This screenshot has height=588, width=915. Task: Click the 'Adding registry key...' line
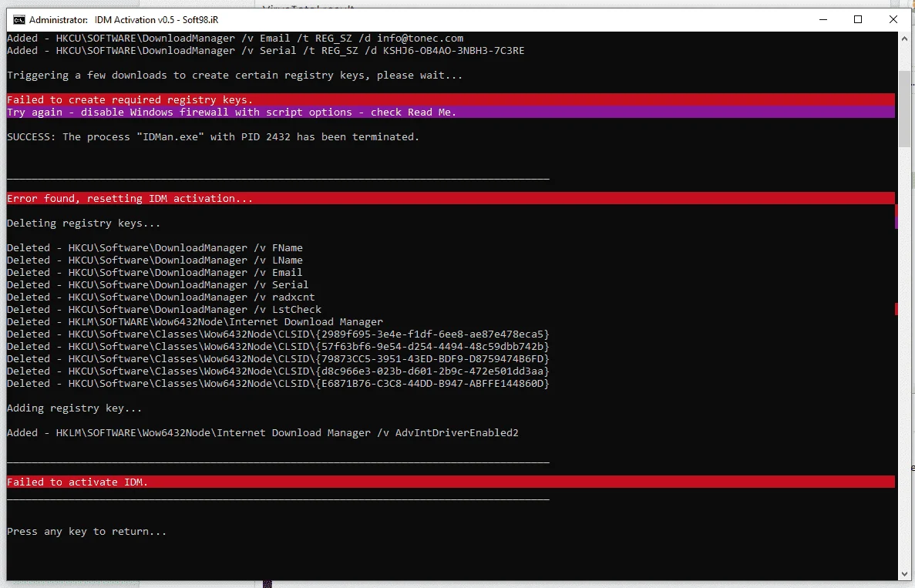point(74,408)
